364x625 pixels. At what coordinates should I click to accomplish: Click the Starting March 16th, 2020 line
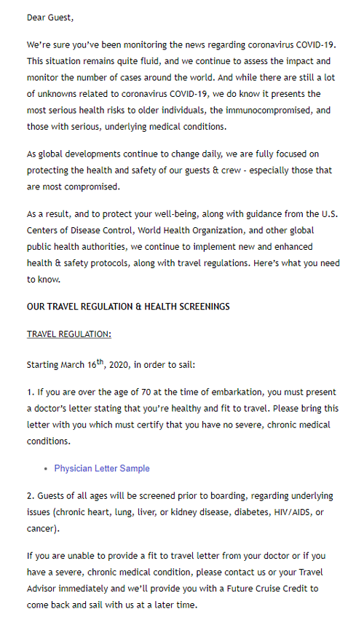(x=111, y=364)
